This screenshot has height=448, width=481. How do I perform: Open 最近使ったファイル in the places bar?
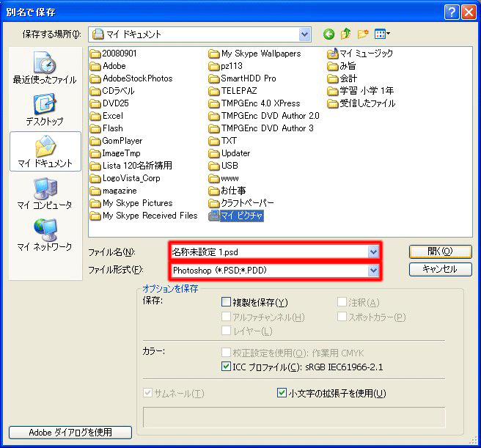(45, 67)
